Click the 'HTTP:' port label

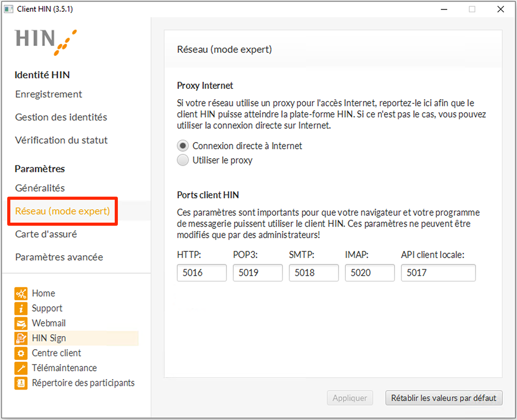pos(189,255)
